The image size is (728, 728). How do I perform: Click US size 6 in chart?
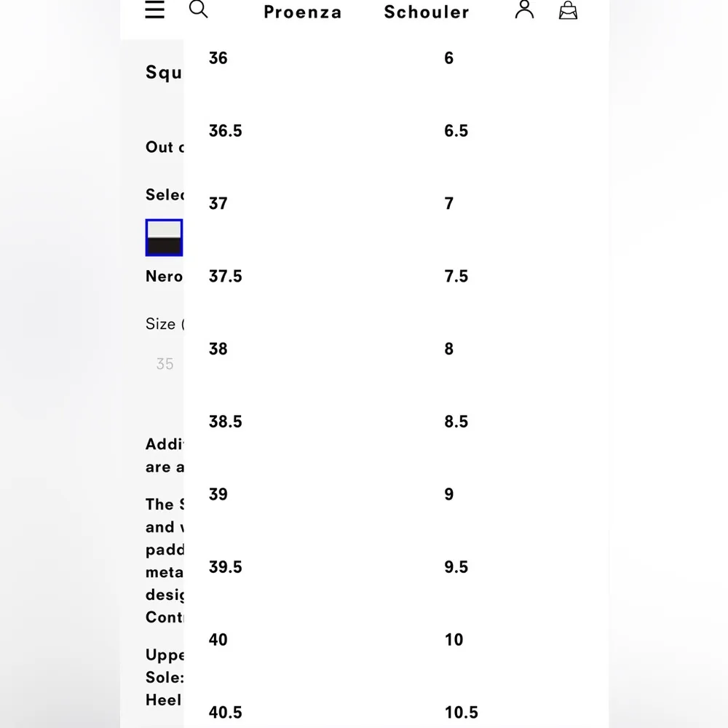coord(449,58)
